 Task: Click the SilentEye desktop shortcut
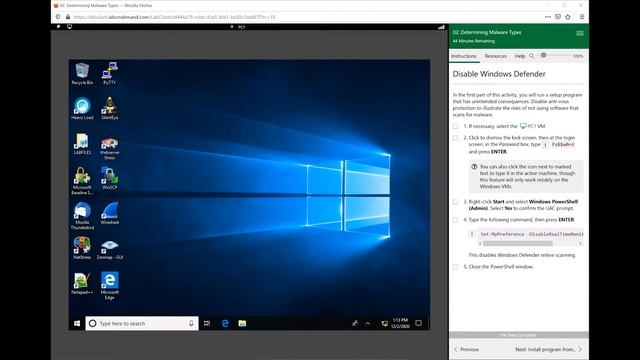(x=109, y=109)
